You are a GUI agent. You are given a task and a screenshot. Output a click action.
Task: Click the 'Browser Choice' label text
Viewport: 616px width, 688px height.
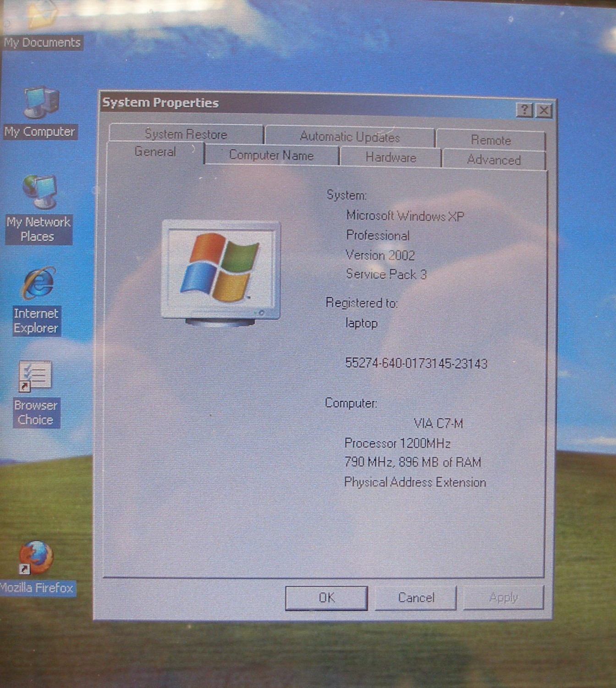pos(36,413)
